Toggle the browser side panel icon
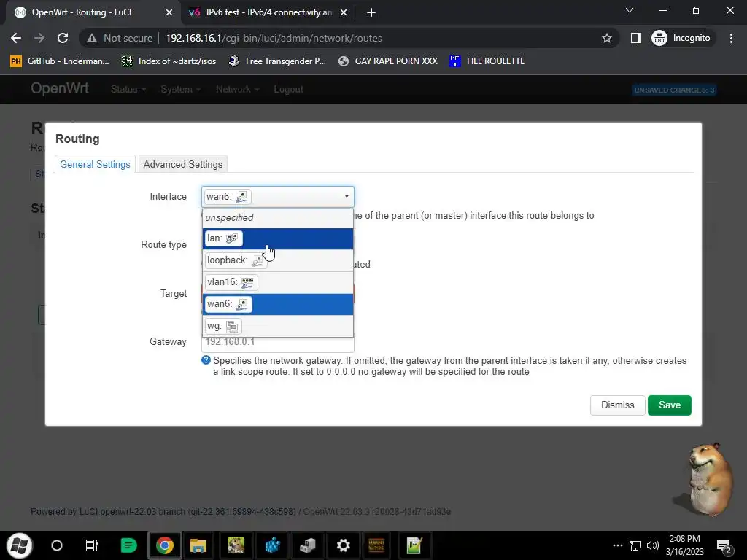 (635, 38)
